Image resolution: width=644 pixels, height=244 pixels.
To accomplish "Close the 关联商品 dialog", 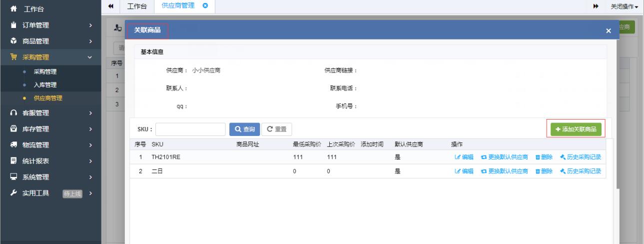I will click(608, 31).
